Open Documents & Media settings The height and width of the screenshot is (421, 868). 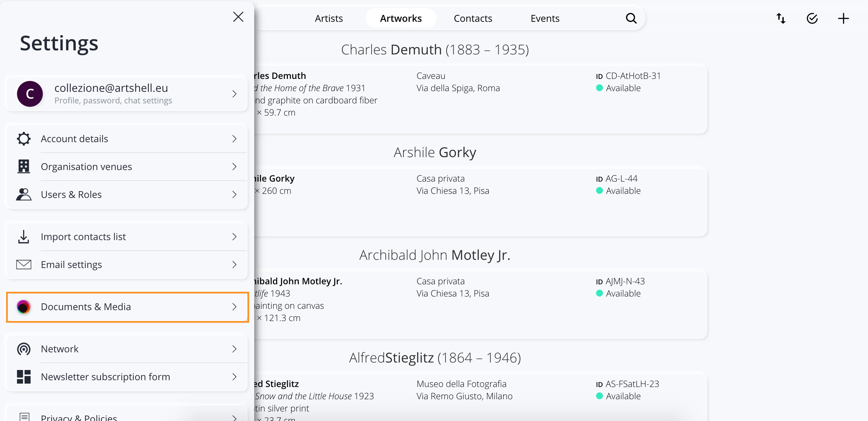(127, 307)
